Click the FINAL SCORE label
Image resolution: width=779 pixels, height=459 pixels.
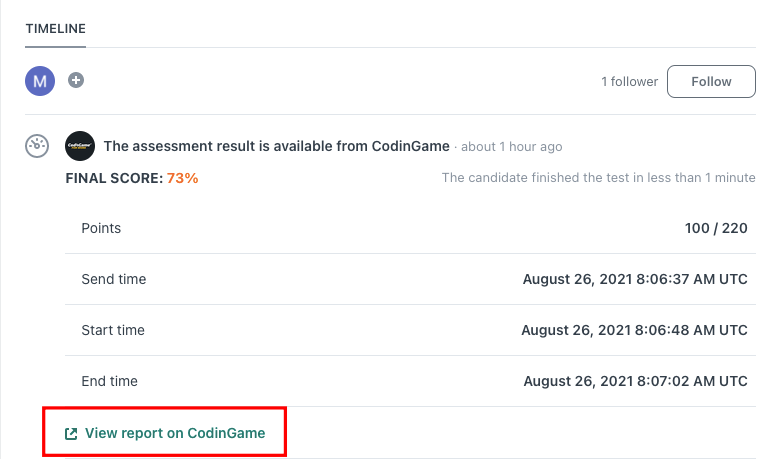[x=113, y=178]
